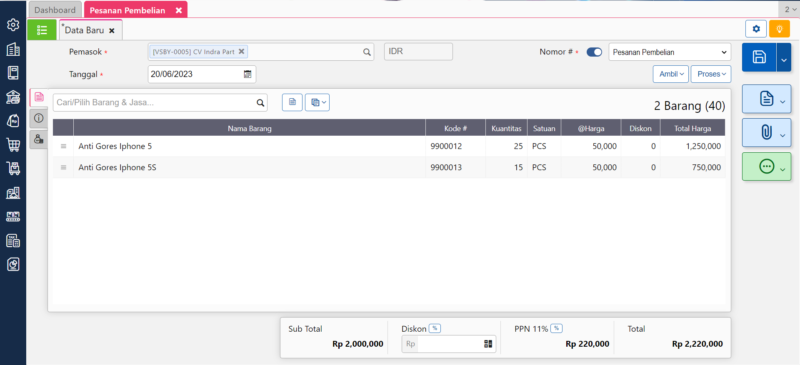Screen dimensions: 800x365
Task: Click the Diskon Rp amount field
Action: point(449,344)
